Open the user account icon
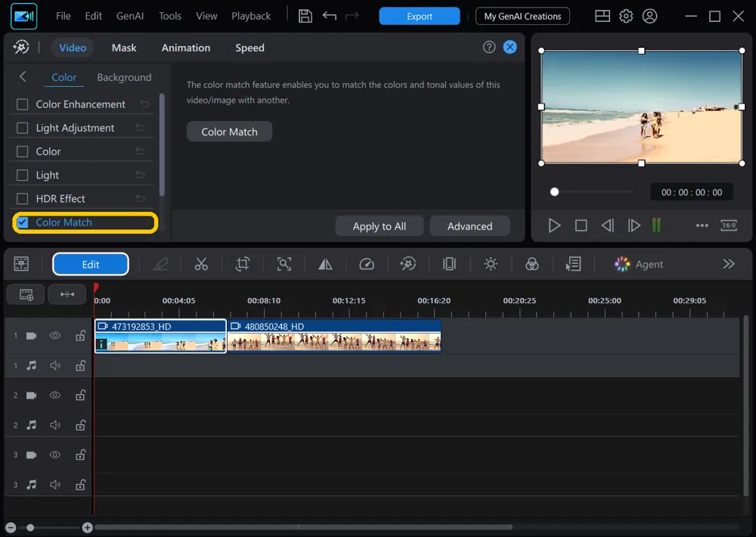Screen dimensions: 756x537 pos(650,16)
